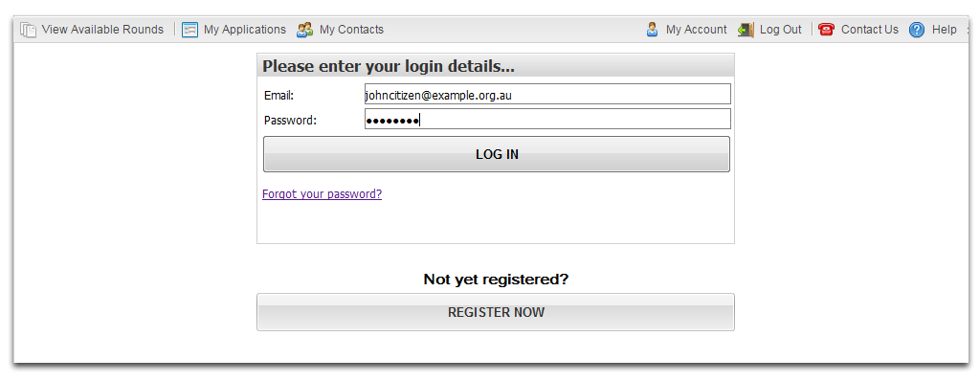Choose the Log Out text label
The width and height of the screenshot is (980, 381).
click(781, 30)
